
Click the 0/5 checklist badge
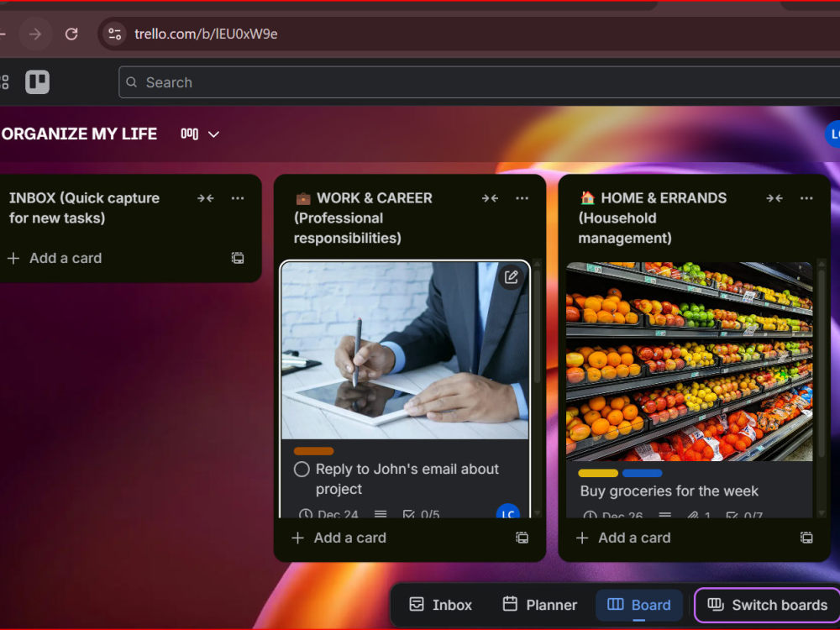[422, 514]
